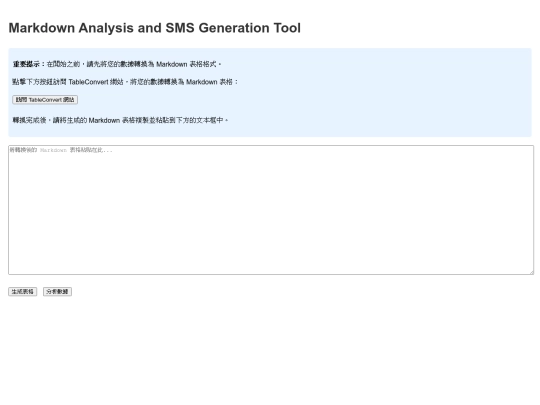
Task: Click the 生成表格 button
Action: [x=23, y=292]
